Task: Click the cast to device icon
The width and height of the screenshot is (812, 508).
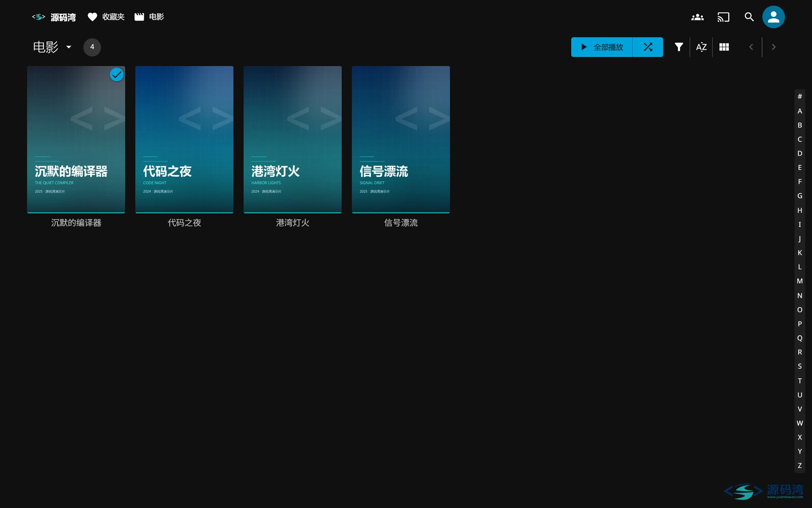Action: point(723,17)
